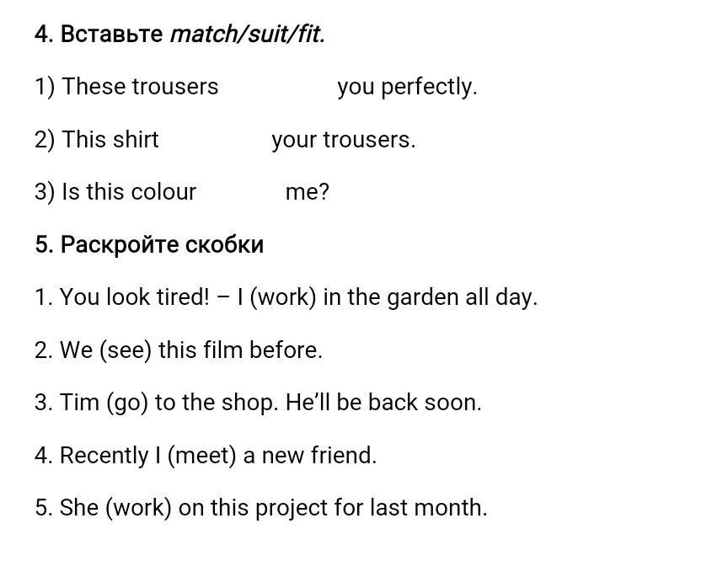728x577 pixels.
Task: Click the blank after 'These trousers'
Action: 278,87
